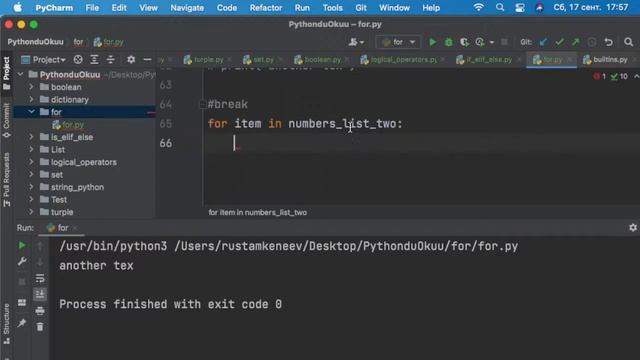Viewport: 640px width, 360px height.
Task: Open the Project view selector dropdown
Action: (x=44, y=60)
